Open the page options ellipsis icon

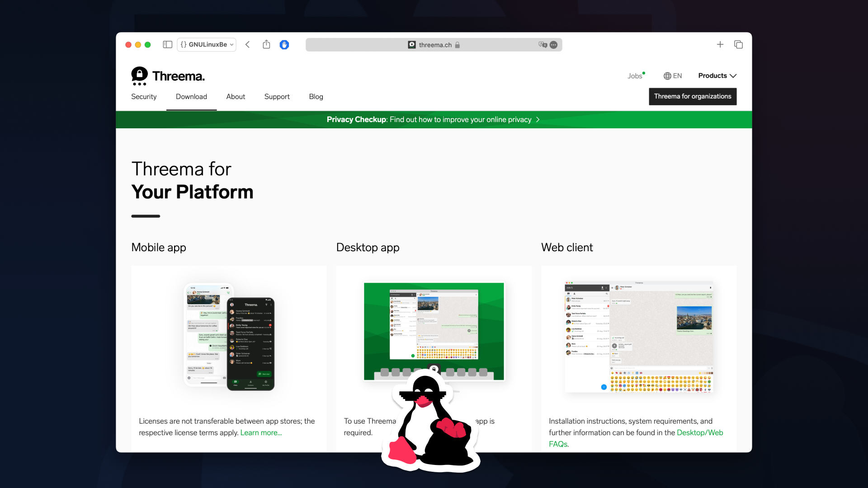click(553, 44)
